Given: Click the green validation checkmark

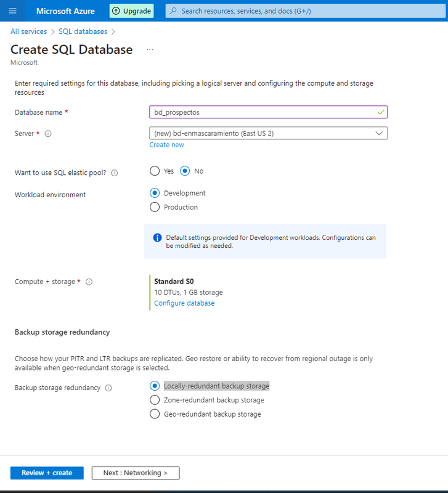Looking at the screenshot, I should 381,112.
